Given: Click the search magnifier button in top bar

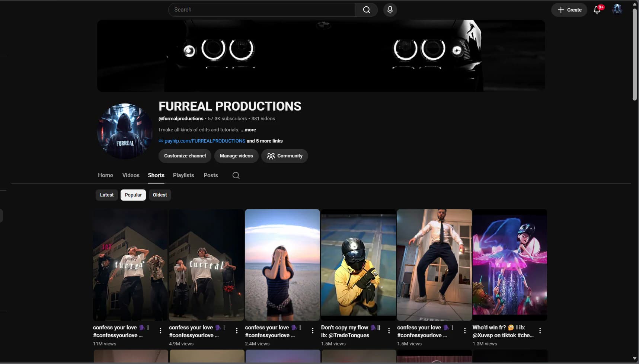Looking at the screenshot, I should point(367,10).
